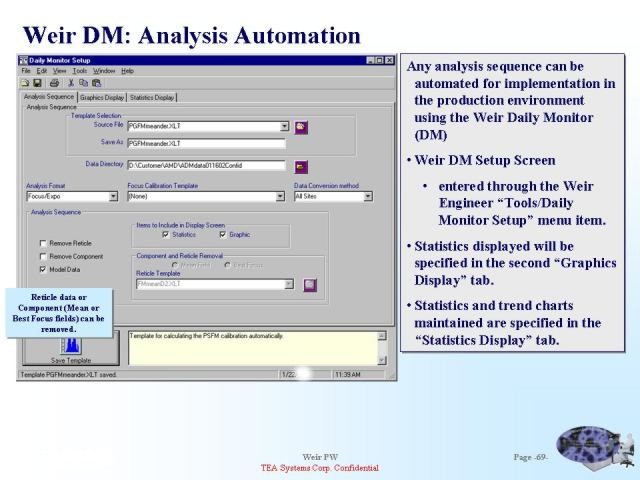Expand the Analysis Format dropdown

113,197
